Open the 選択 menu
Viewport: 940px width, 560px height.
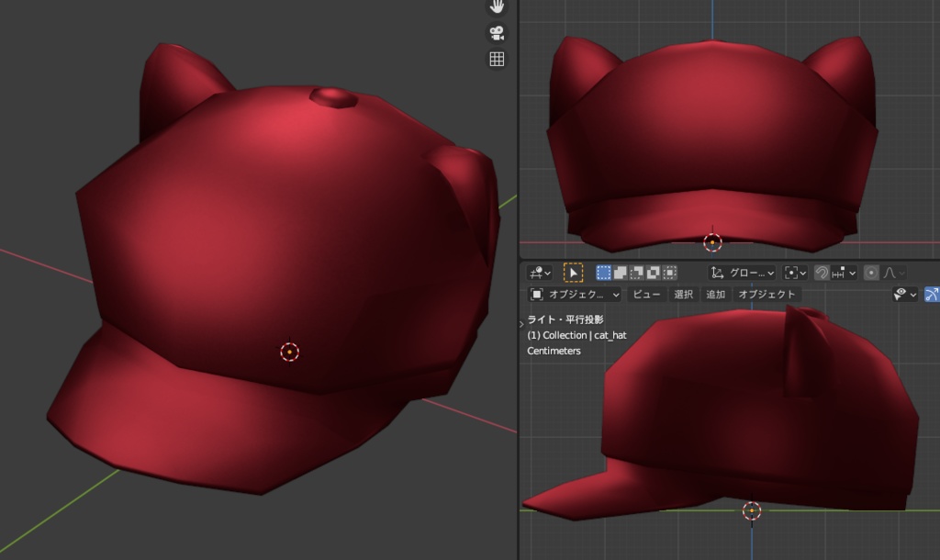(683, 295)
